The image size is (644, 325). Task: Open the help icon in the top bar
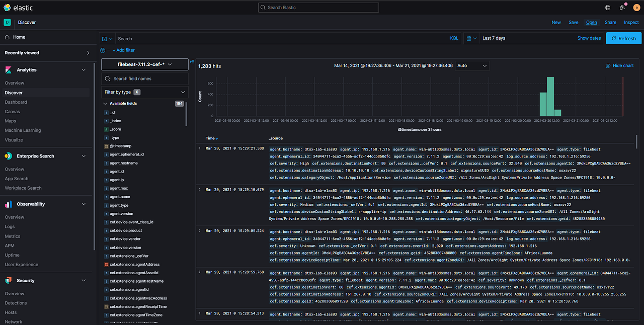click(608, 8)
